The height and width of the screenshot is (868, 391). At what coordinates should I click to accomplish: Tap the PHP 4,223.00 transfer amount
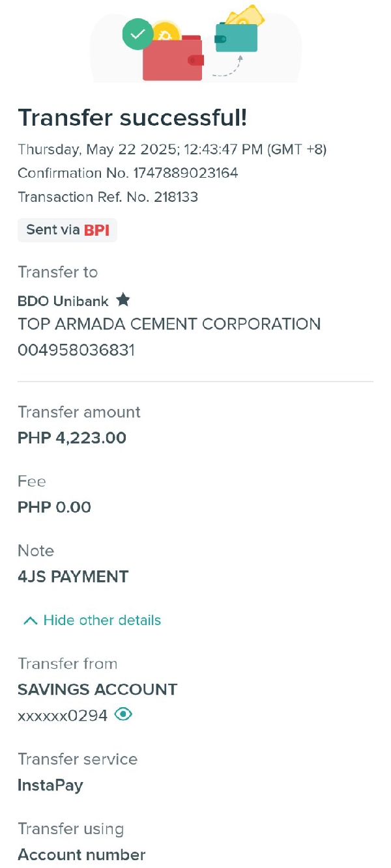pos(72,438)
